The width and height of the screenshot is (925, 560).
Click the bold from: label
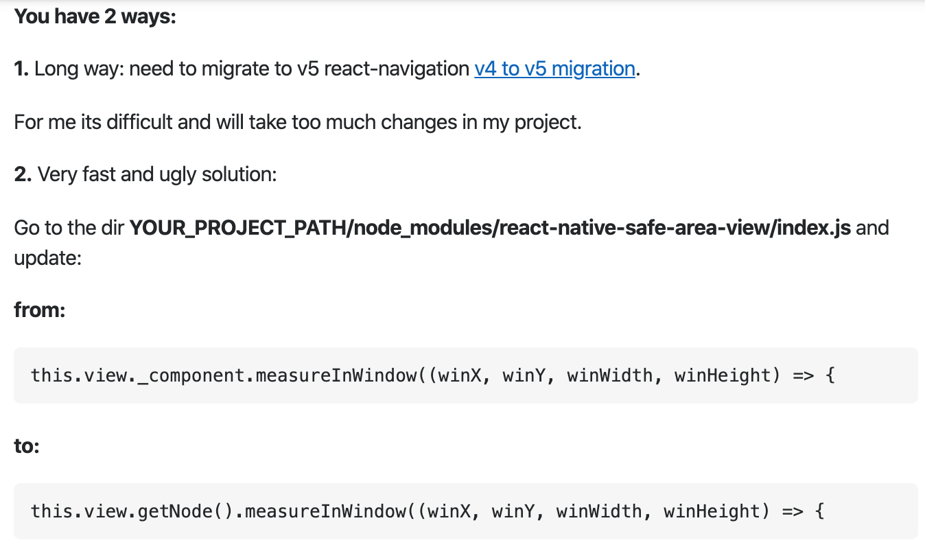pyautogui.click(x=39, y=310)
